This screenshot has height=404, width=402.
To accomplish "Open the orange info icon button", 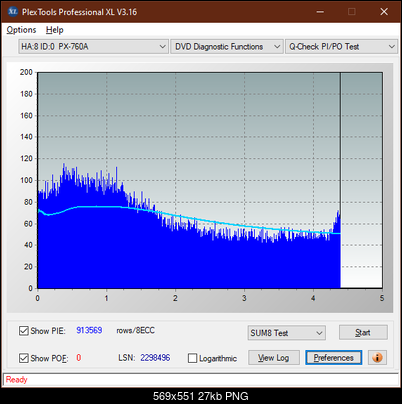I will (x=377, y=358).
